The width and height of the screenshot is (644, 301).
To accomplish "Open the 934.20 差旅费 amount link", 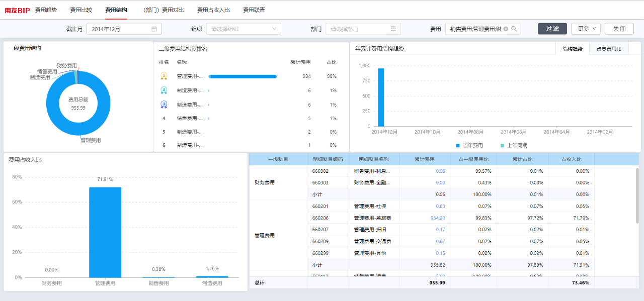I will coord(438,218).
